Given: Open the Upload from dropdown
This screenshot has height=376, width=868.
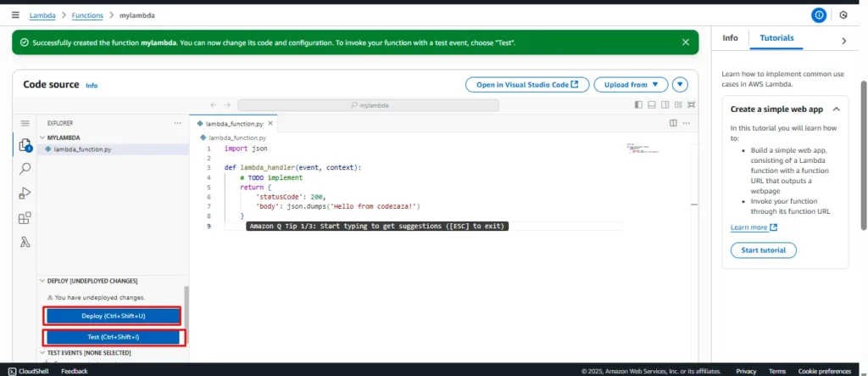Looking at the screenshot, I should [x=631, y=85].
